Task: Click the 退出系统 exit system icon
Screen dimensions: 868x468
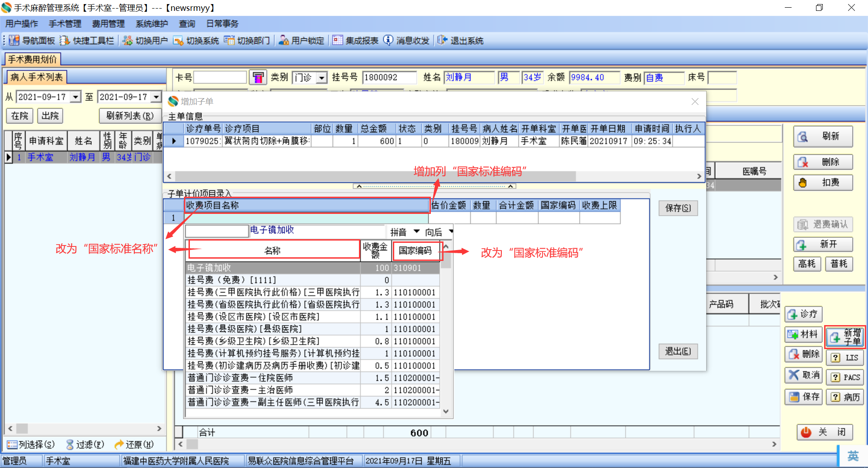Action: click(x=442, y=41)
